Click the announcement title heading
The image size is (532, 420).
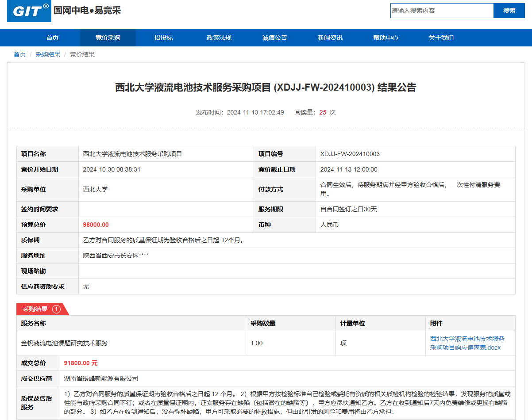(266, 88)
